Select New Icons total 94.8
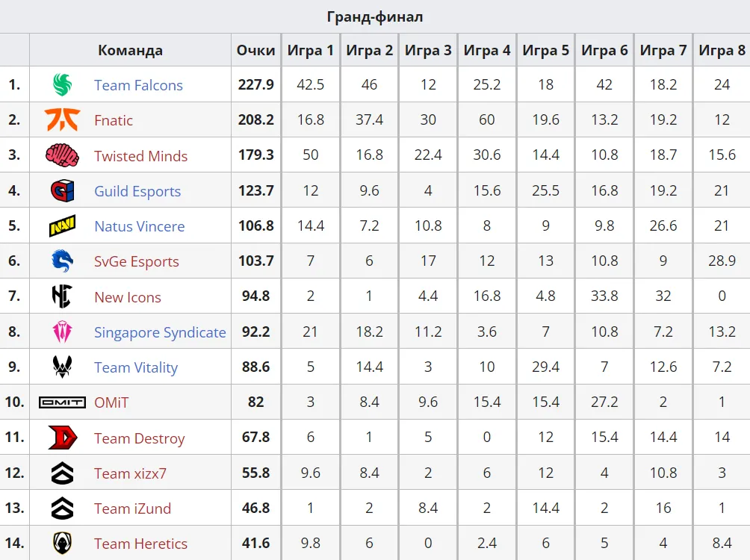 click(x=256, y=296)
